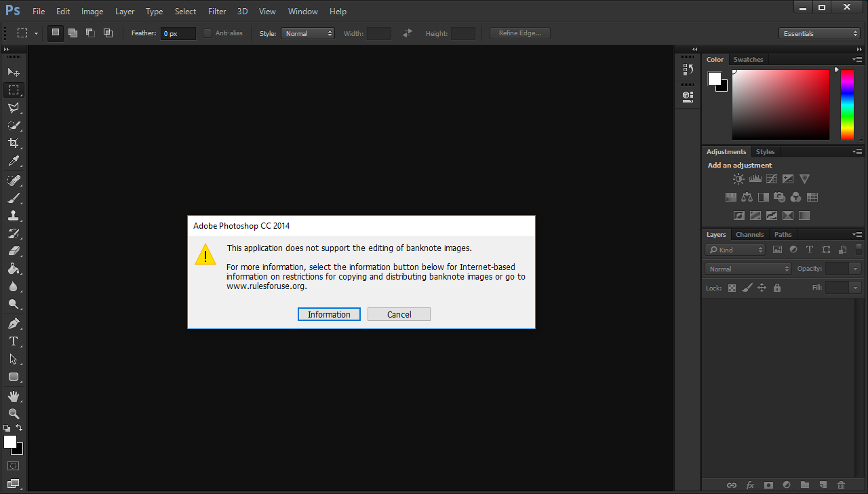Select the Crop tool
The image size is (868, 494).
14,143
